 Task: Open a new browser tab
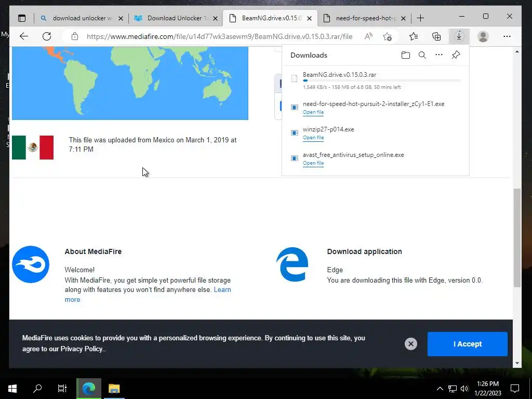[x=420, y=18]
